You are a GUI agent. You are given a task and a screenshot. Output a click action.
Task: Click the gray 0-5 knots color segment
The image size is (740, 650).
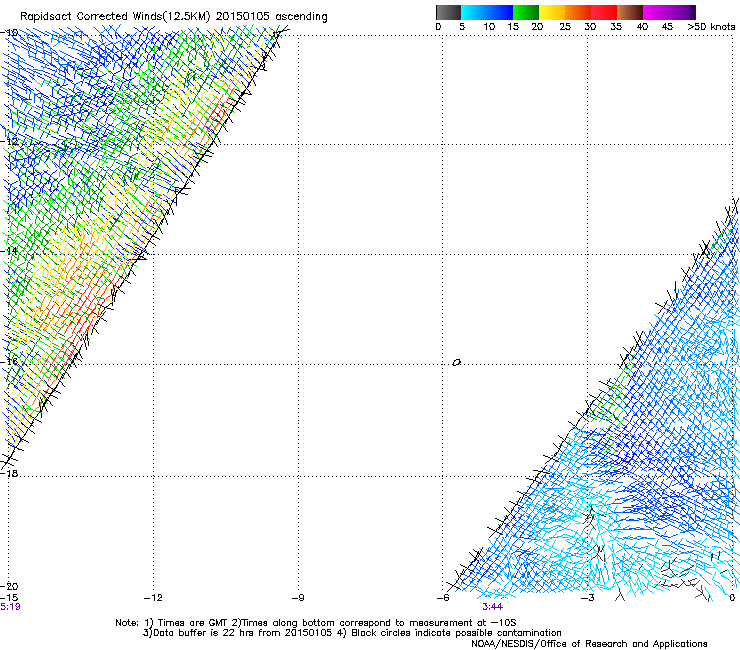tap(448, 12)
